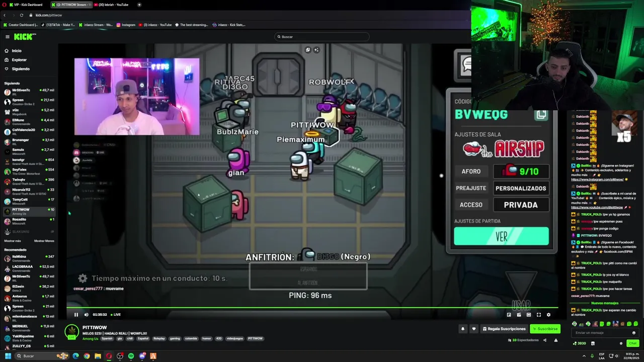Toggle picture-in-picture in the player controls
The height and width of the screenshot is (362, 644).
509,315
